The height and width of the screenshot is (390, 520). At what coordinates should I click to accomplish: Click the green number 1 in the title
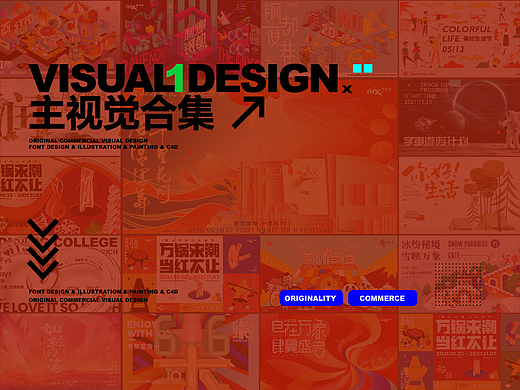(x=176, y=78)
